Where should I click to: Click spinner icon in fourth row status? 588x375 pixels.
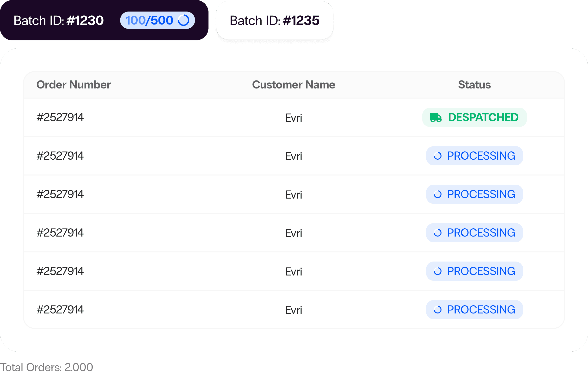coord(438,233)
